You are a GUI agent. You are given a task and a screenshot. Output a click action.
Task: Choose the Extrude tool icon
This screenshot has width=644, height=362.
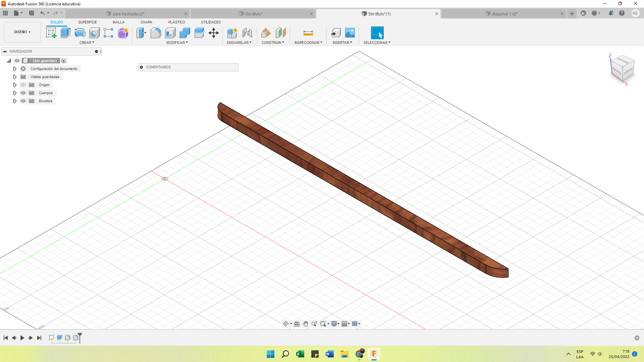coord(65,33)
